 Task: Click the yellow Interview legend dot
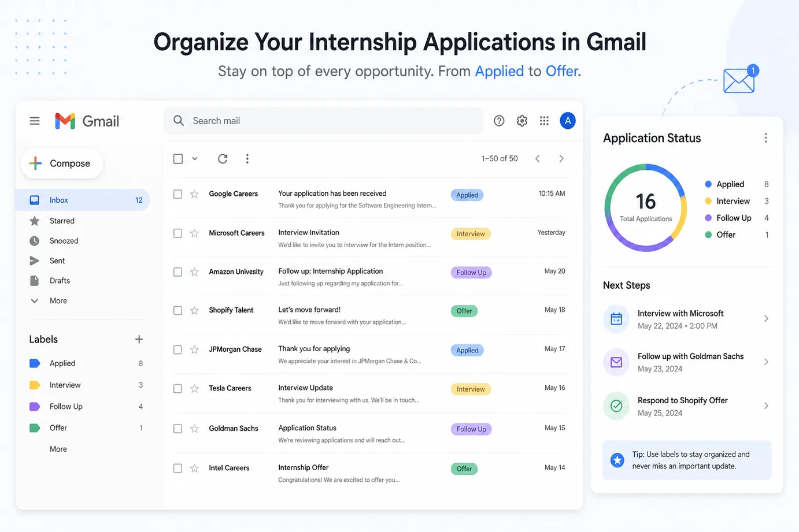(708, 201)
